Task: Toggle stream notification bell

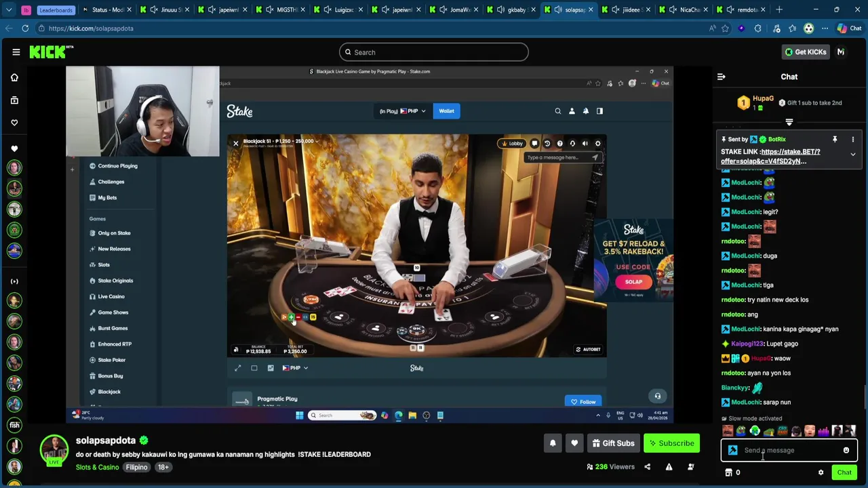Action: [553, 443]
